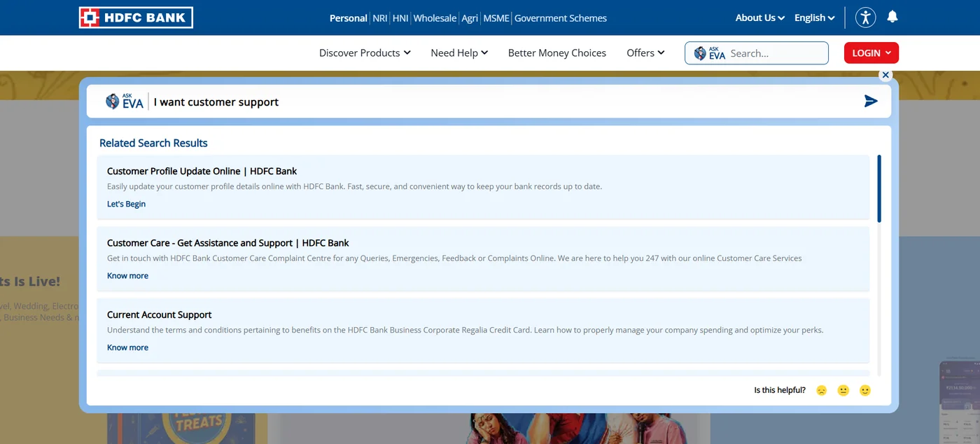The height and width of the screenshot is (444, 980).
Task: Open the notifications bell icon
Action: (892, 17)
